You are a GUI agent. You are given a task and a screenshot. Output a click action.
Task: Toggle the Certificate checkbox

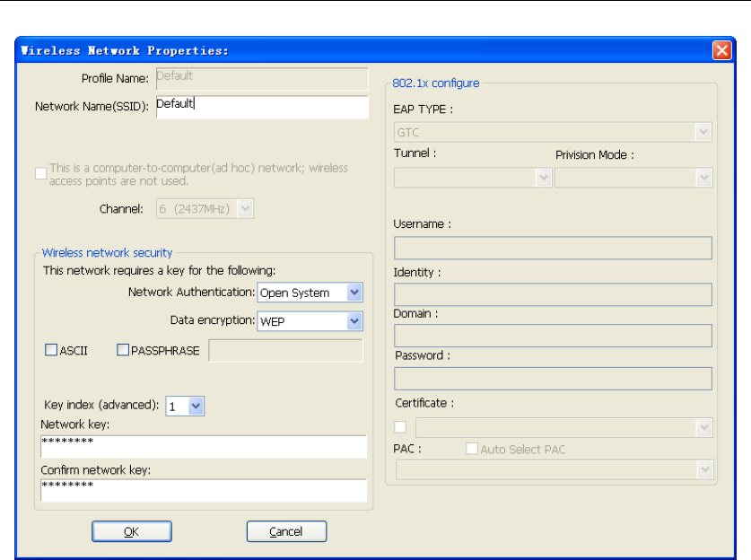400,426
